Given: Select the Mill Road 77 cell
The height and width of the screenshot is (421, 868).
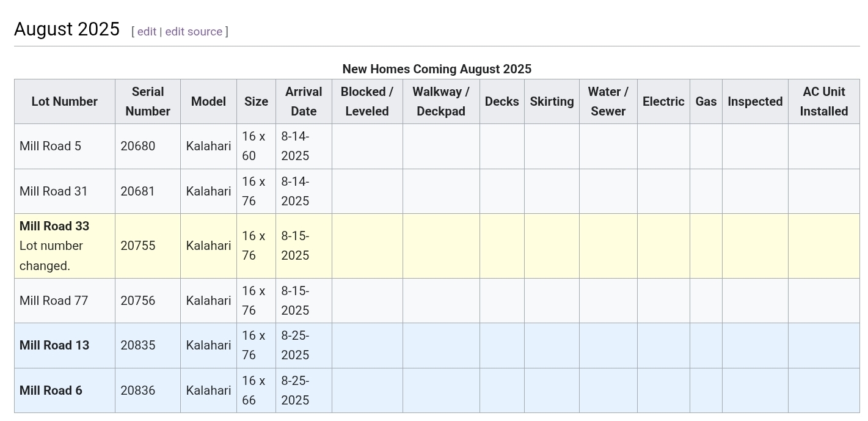Looking at the screenshot, I should (x=65, y=301).
